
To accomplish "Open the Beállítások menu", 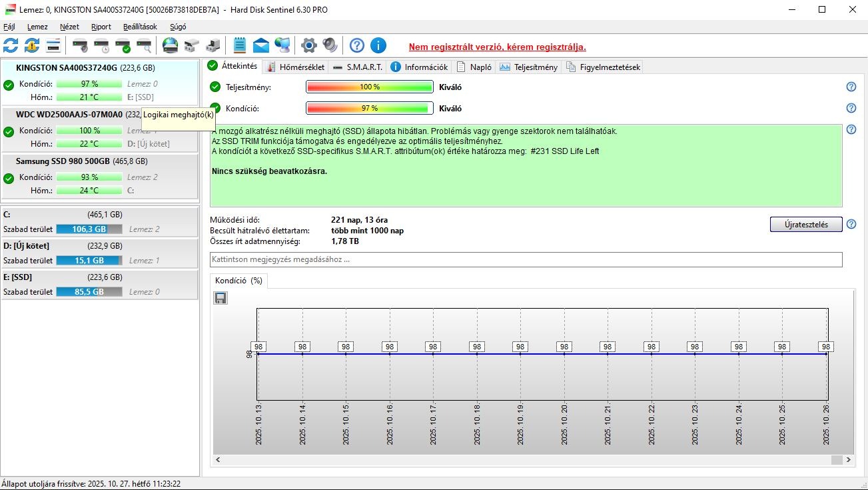I will [x=140, y=27].
